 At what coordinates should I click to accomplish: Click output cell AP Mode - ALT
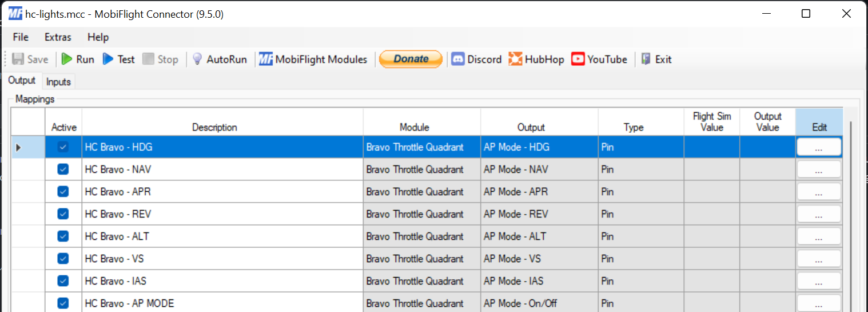coord(539,236)
